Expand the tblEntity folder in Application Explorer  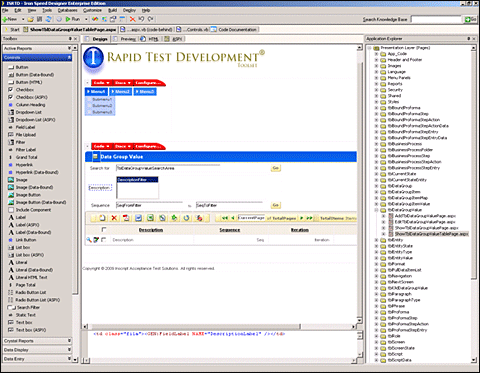pyautogui.click(x=376, y=240)
